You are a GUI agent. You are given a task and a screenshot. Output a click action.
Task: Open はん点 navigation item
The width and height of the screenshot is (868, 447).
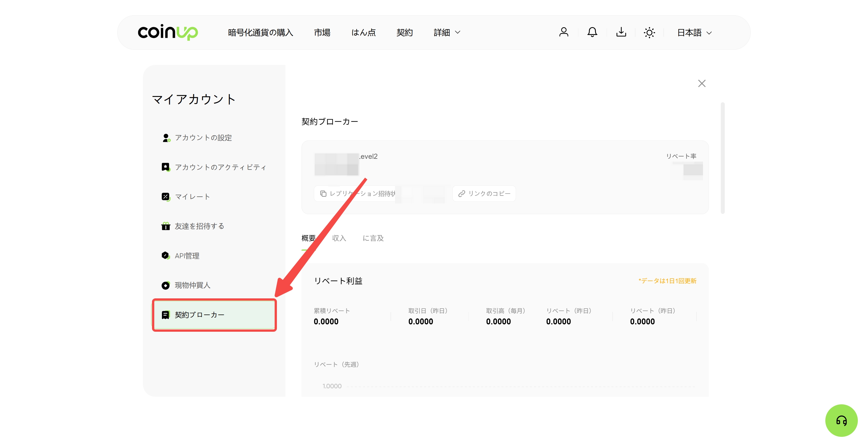point(363,32)
